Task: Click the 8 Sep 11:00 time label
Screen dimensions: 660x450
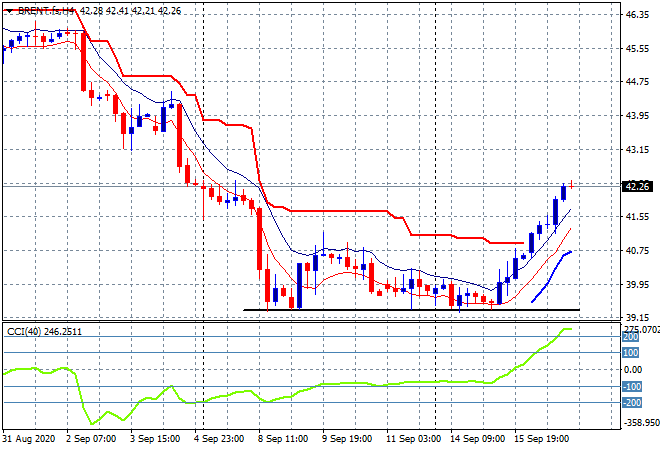Action: coord(283,439)
